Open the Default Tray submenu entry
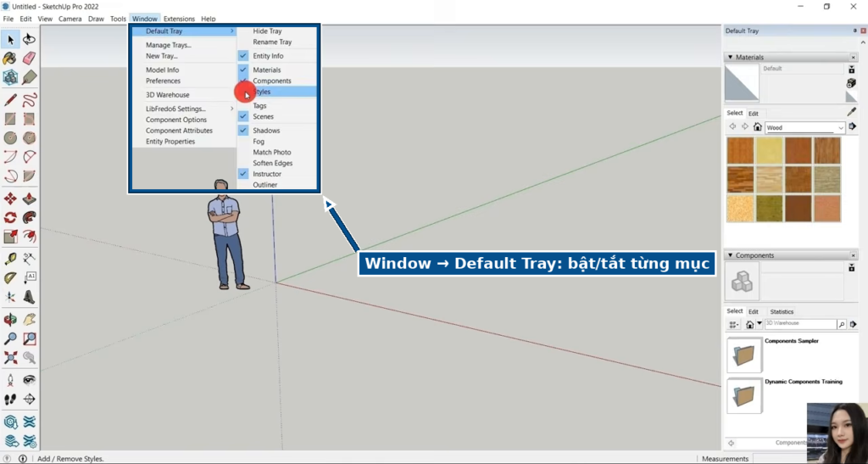Screen dimensions: 868x464 pyautogui.click(x=184, y=31)
